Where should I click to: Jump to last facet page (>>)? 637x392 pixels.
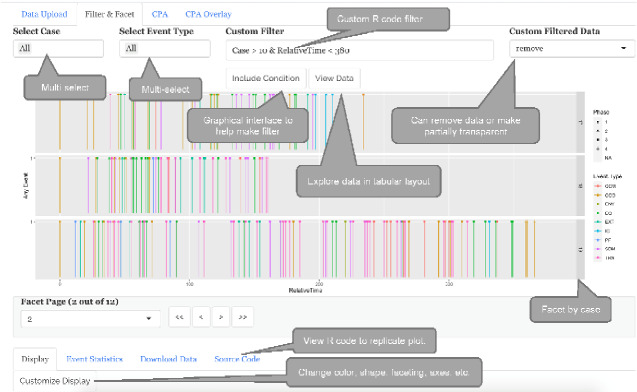[x=243, y=317]
